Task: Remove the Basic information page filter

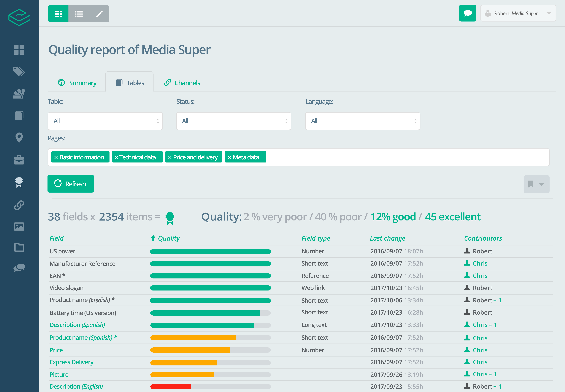Action: pos(56,157)
